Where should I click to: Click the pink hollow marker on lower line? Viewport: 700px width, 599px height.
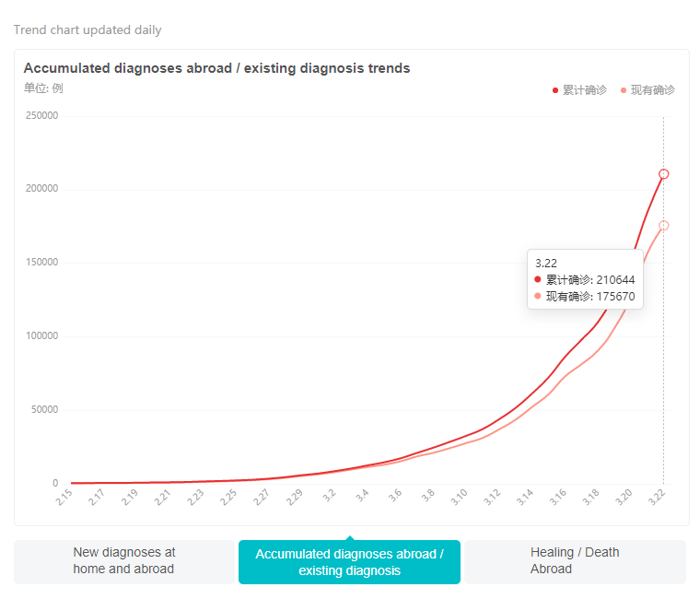click(x=663, y=226)
